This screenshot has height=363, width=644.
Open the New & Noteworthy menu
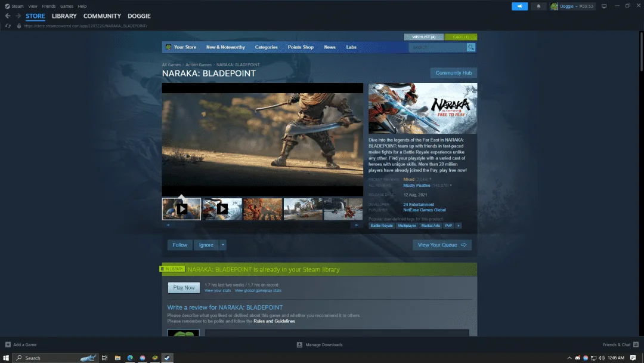[225, 47]
